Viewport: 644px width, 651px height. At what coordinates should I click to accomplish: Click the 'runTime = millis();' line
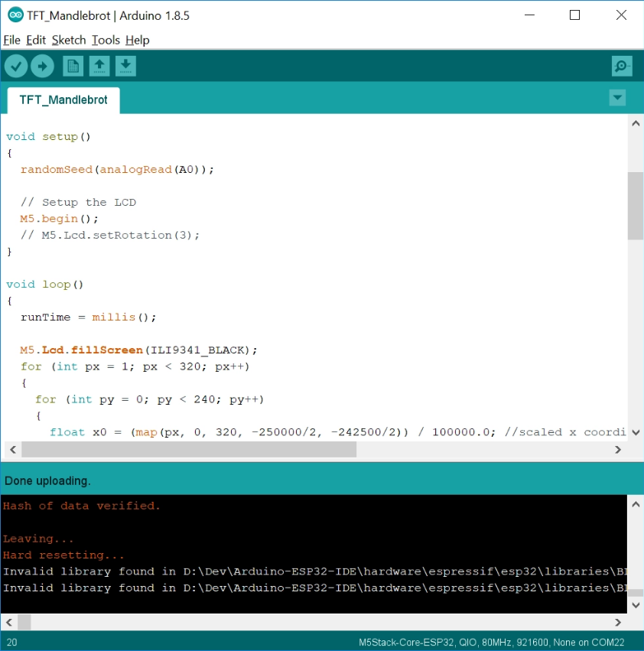point(89,317)
